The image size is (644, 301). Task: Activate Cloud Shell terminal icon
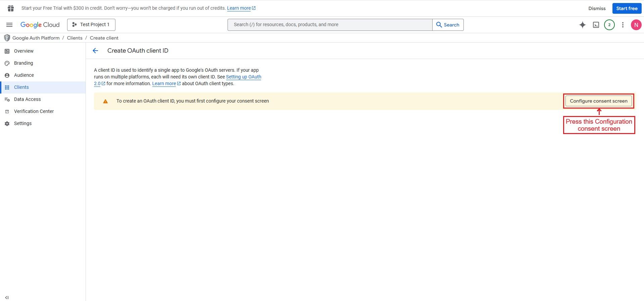[x=596, y=25]
